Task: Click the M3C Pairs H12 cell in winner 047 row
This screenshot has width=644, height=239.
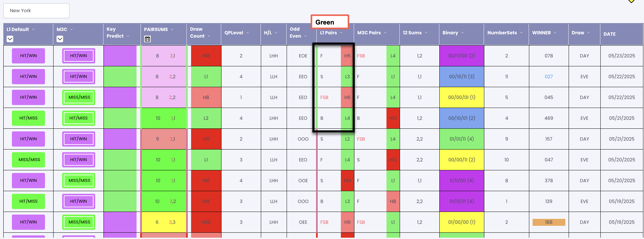Action: [393, 160]
